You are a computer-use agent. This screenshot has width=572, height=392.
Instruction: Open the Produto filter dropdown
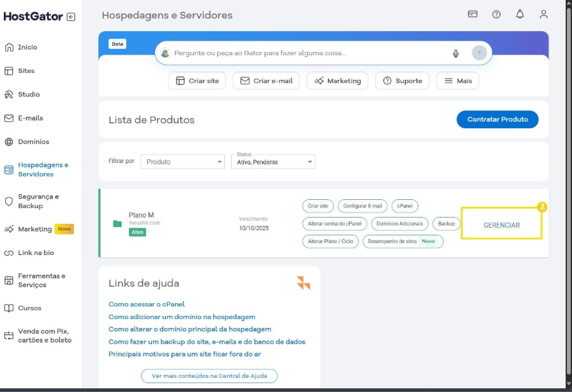182,162
